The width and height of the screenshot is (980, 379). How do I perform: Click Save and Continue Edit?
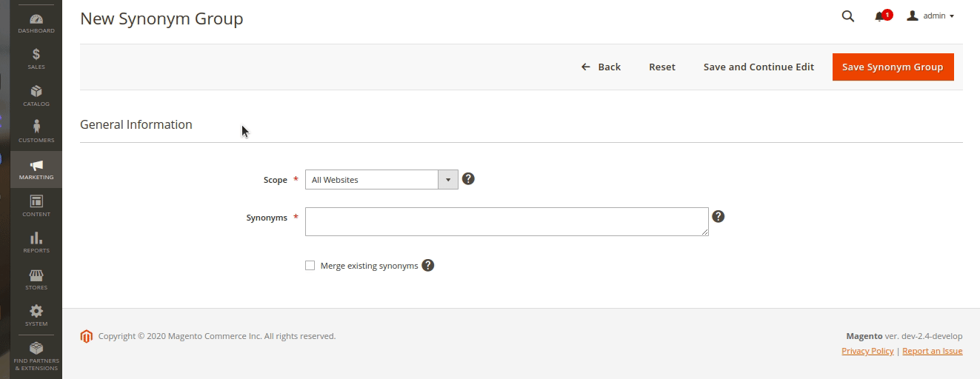[x=759, y=67]
